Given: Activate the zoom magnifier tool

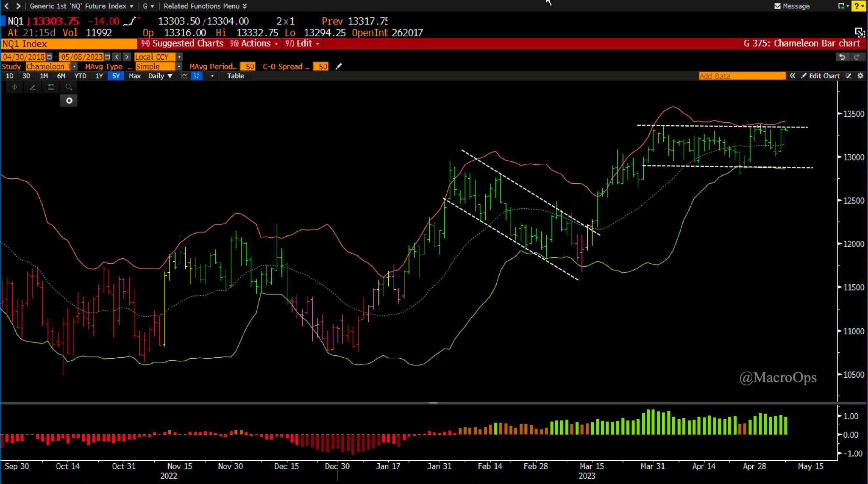Looking at the screenshot, I should (69, 87).
